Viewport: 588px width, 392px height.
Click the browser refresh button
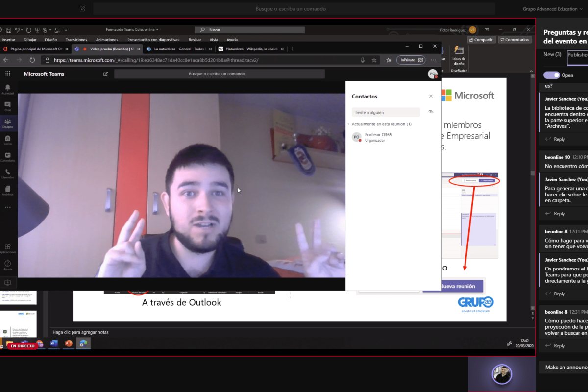point(32,60)
